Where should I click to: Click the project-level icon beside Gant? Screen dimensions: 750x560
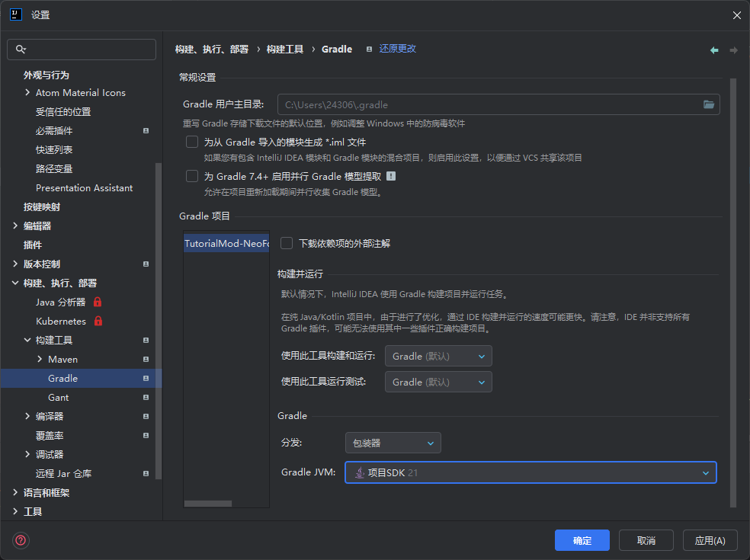(x=146, y=398)
